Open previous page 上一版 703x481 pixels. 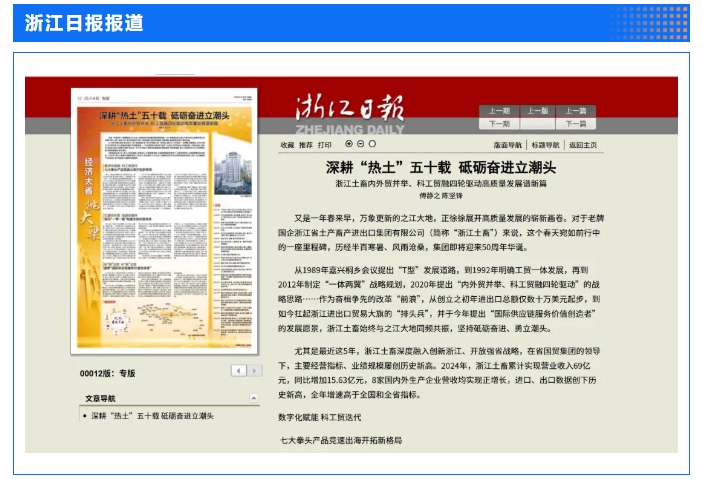point(537,111)
